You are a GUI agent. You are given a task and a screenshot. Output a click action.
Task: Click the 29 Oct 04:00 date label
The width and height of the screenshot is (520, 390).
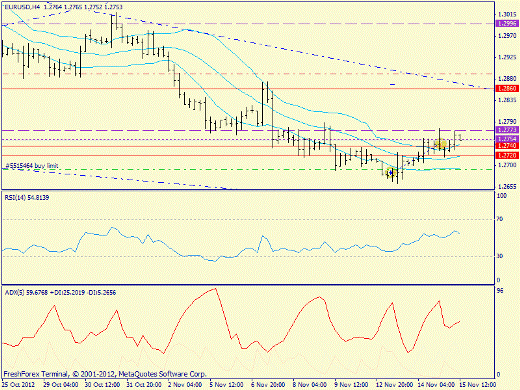60,384
